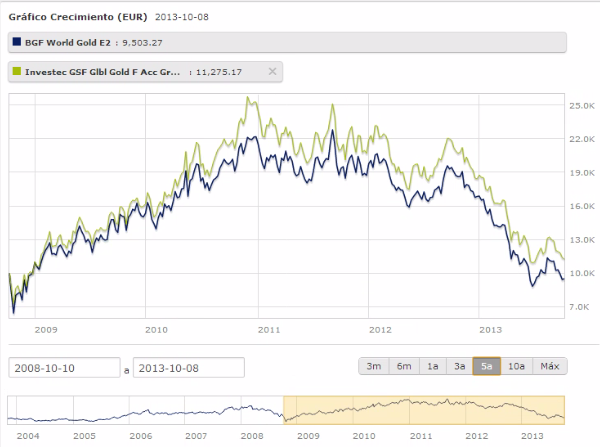Click the 2011 peak on the chart
600x447 pixels.
(248, 100)
